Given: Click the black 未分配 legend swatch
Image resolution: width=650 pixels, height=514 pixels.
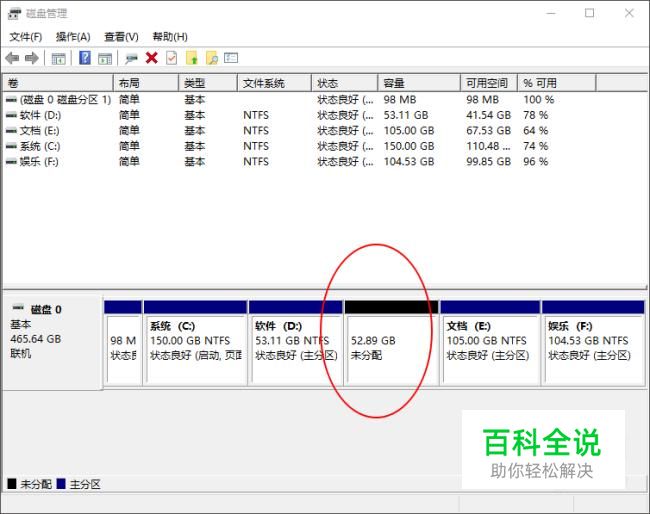Looking at the screenshot, I should pos(12,484).
